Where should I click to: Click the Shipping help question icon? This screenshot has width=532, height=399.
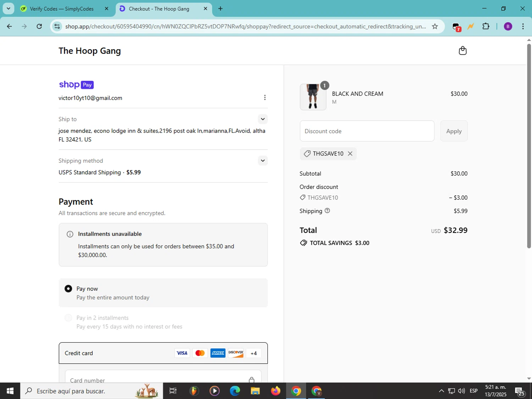[327, 211]
